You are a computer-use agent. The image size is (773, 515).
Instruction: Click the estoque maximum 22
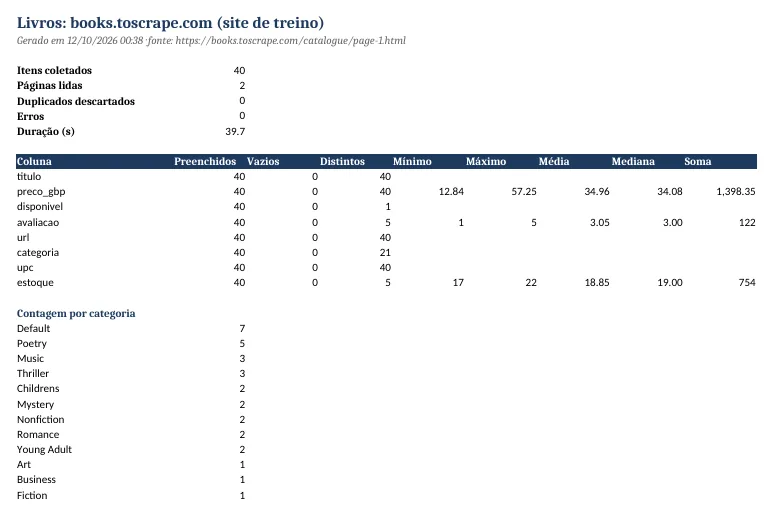pos(531,282)
